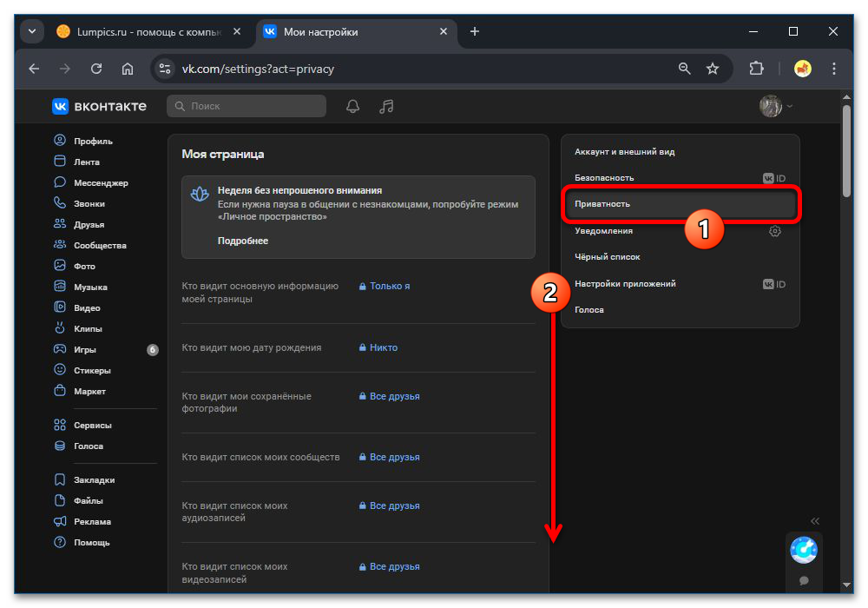The image size is (868, 608).
Task: Change who sees main page information
Action: click(385, 286)
